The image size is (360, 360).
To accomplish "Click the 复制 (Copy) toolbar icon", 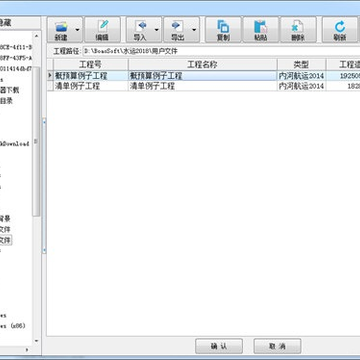I will 223,30.
